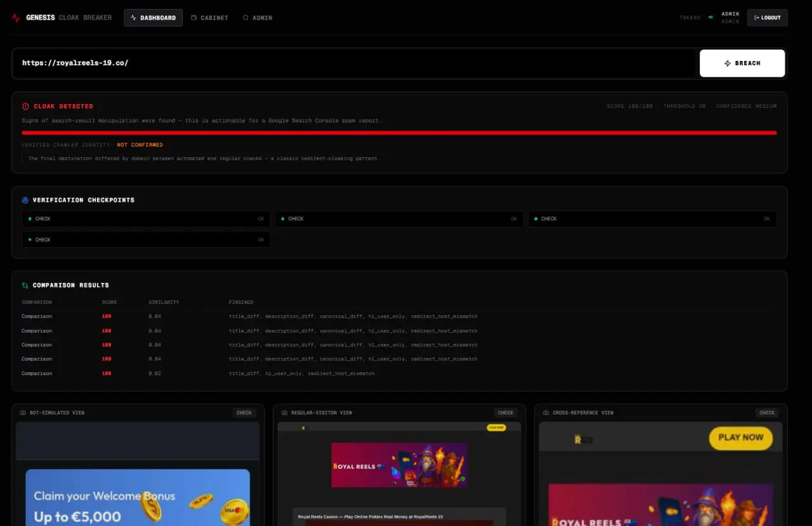Click camera icon of Bot-Simulated View
The height and width of the screenshot is (526, 812).
click(23, 413)
